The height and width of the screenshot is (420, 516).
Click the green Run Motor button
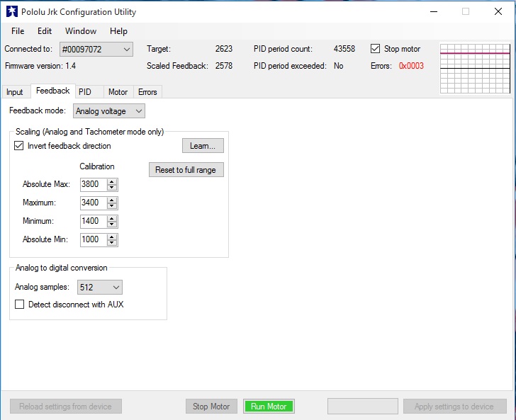pos(269,406)
